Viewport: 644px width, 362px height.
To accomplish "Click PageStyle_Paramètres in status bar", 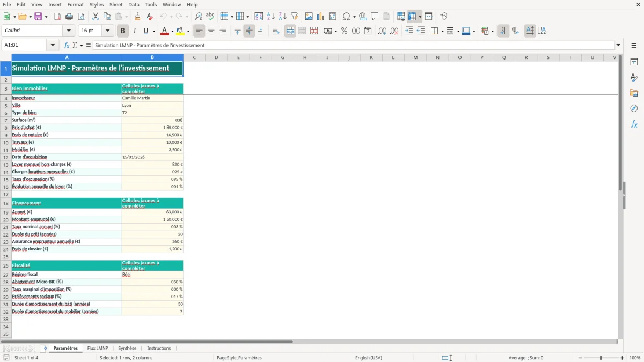I will pyautogui.click(x=239, y=358).
